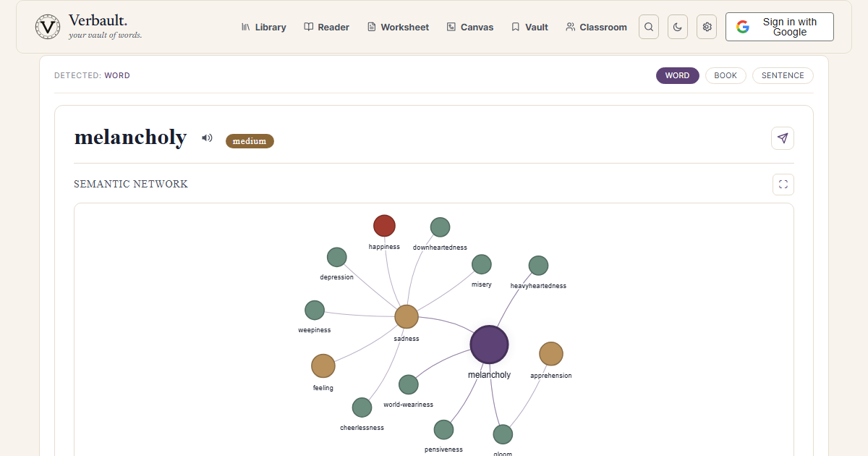Toggle dark mode moon icon
The width and height of the screenshot is (868, 456).
tap(678, 27)
